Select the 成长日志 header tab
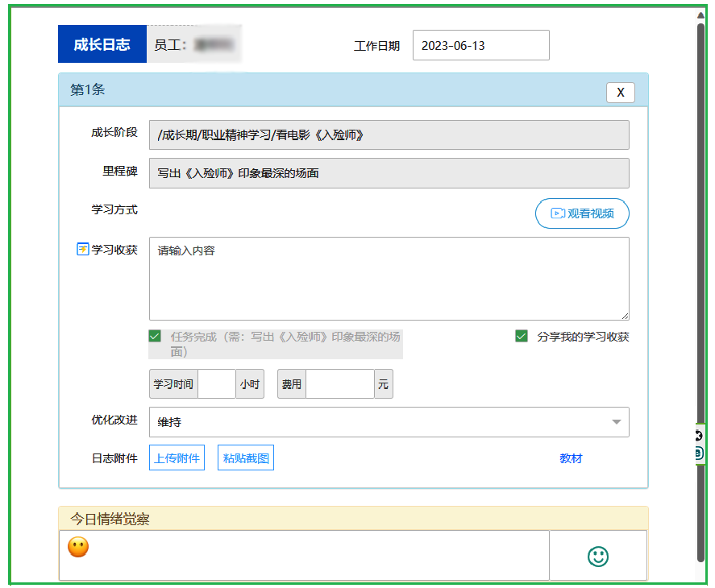This screenshot has width=715, height=588. [102, 44]
